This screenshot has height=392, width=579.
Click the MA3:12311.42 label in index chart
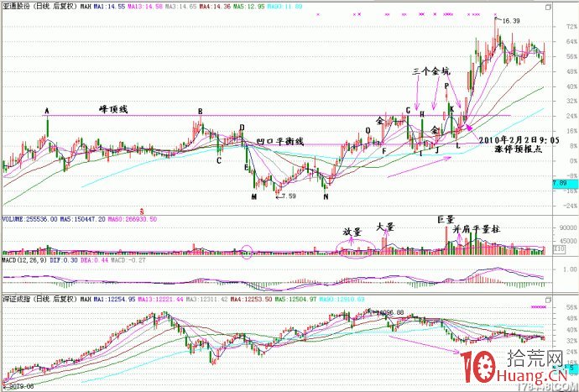pos(207,299)
